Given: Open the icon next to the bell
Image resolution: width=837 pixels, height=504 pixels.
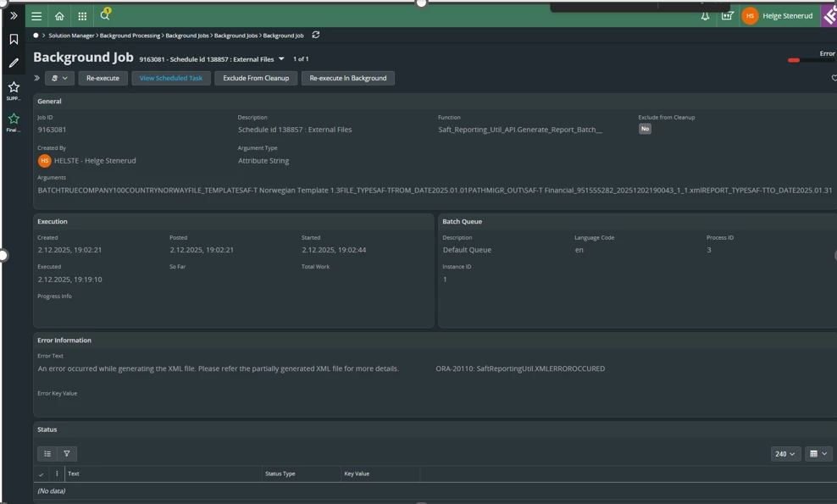Looking at the screenshot, I should [x=727, y=16].
